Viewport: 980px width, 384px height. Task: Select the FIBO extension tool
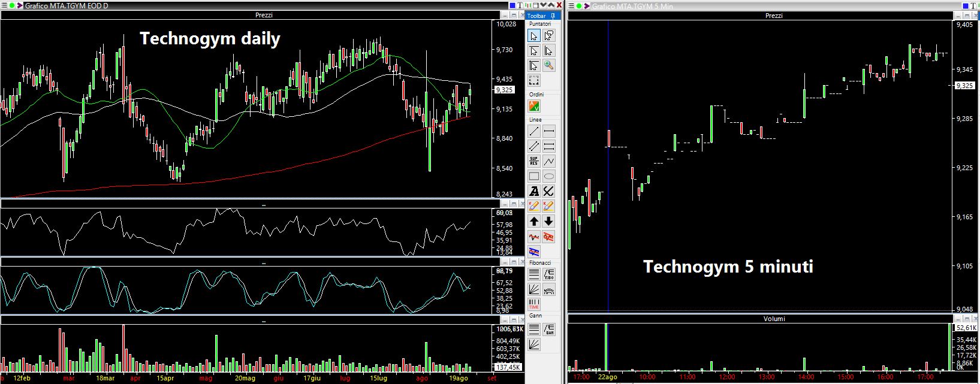pos(549,274)
